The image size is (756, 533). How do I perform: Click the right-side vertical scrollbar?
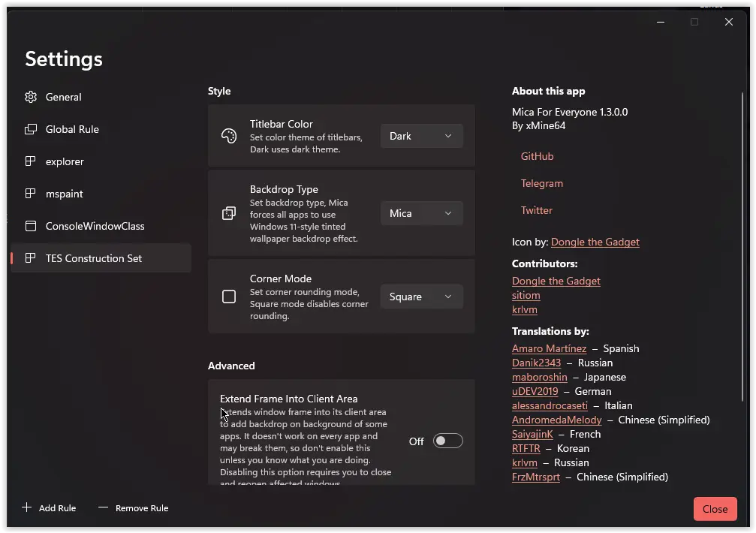tap(742, 247)
